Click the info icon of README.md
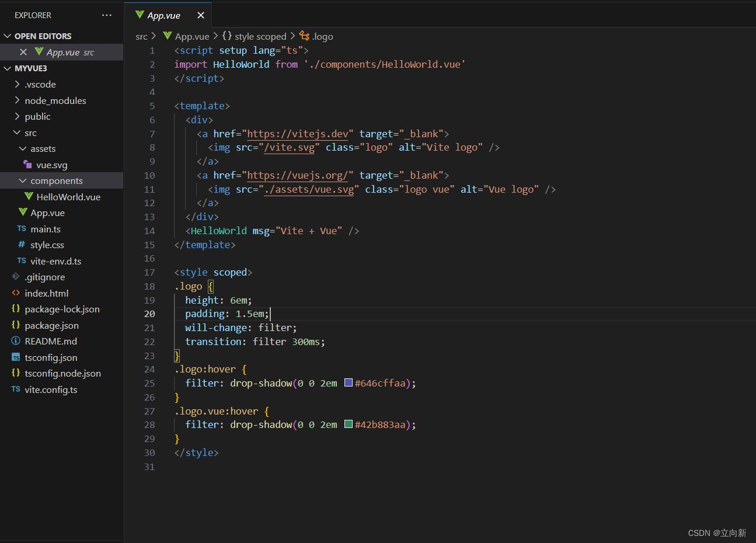The image size is (756, 543). [16, 341]
